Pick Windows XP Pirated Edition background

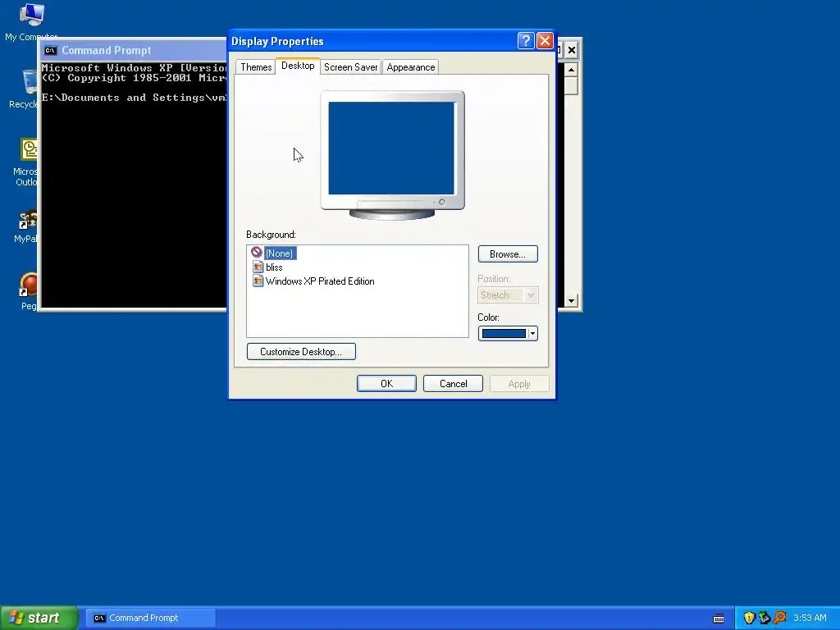(x=320, y=281)
